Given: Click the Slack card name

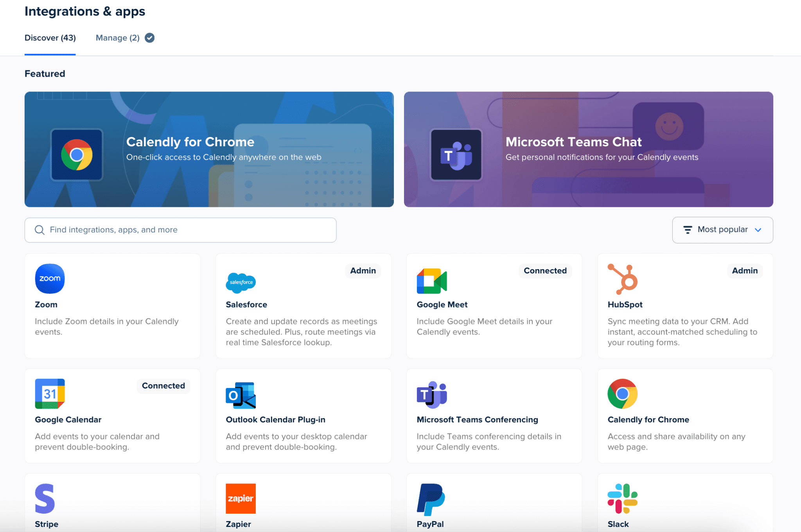Looking at the screenshot, I should (618, 524).
